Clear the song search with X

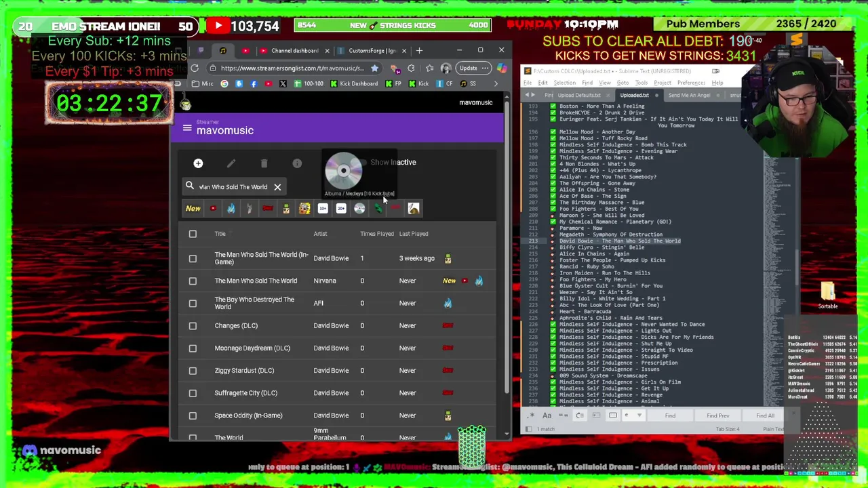point(277,187)
